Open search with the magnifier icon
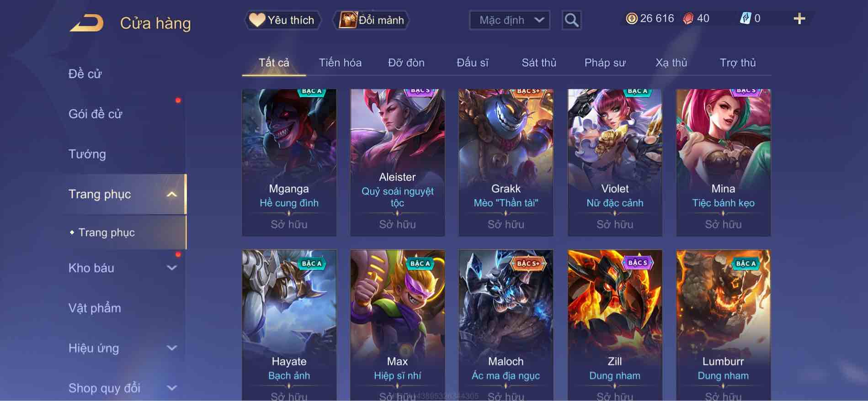Image resolution: width=868 pixels, height=401 pixels. (x=571, y=20)
